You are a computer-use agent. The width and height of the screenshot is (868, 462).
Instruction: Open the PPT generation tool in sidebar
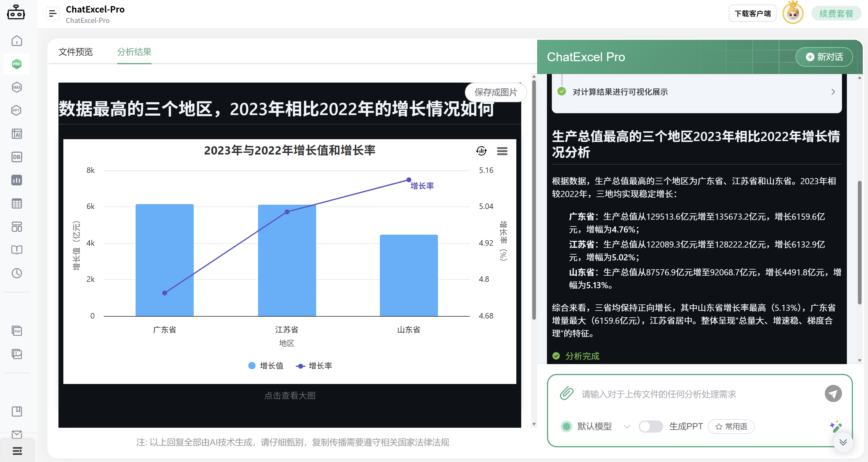(16, 110)
